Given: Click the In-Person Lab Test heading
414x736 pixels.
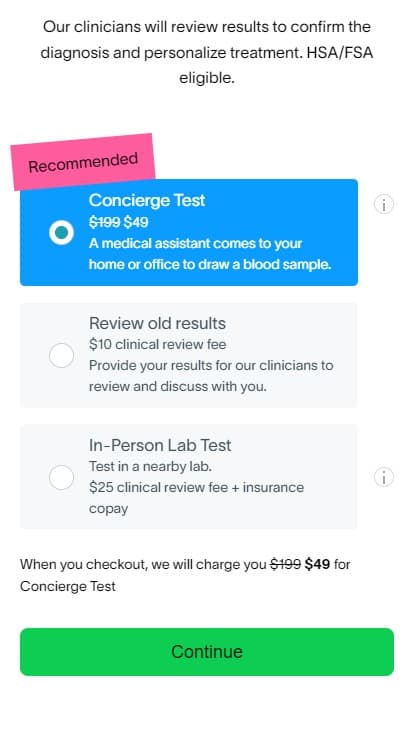Looking at the screenshot, I should pos(160,445).
